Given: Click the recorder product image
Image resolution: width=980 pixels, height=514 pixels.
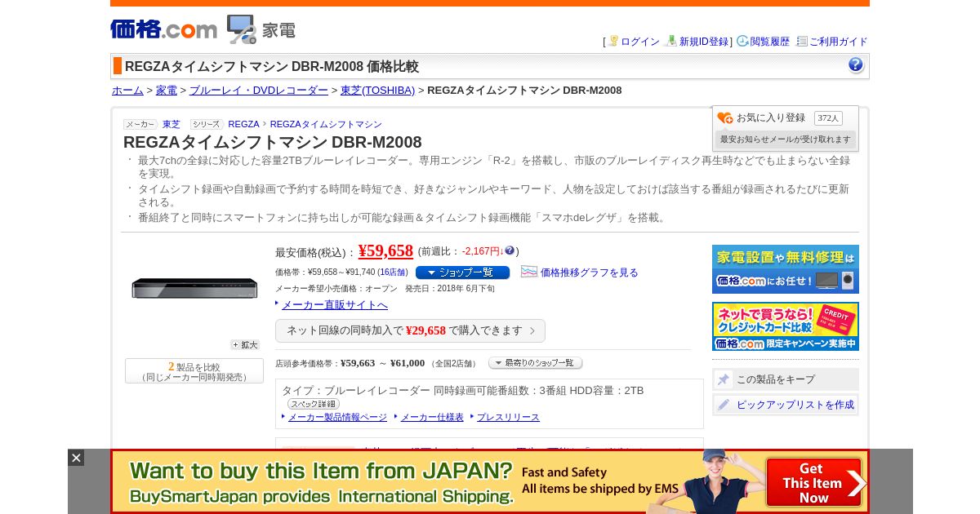Looking at the screenshot, I should point(194,288).
